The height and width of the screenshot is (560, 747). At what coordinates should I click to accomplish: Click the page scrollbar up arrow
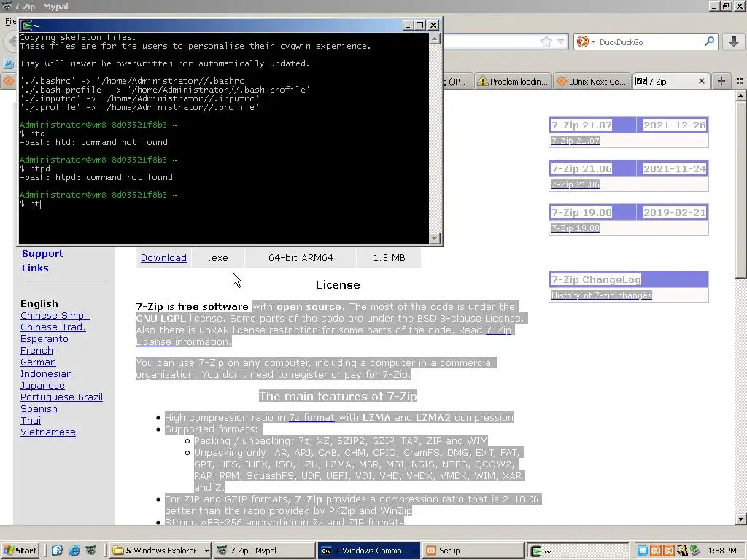(740, 96)
